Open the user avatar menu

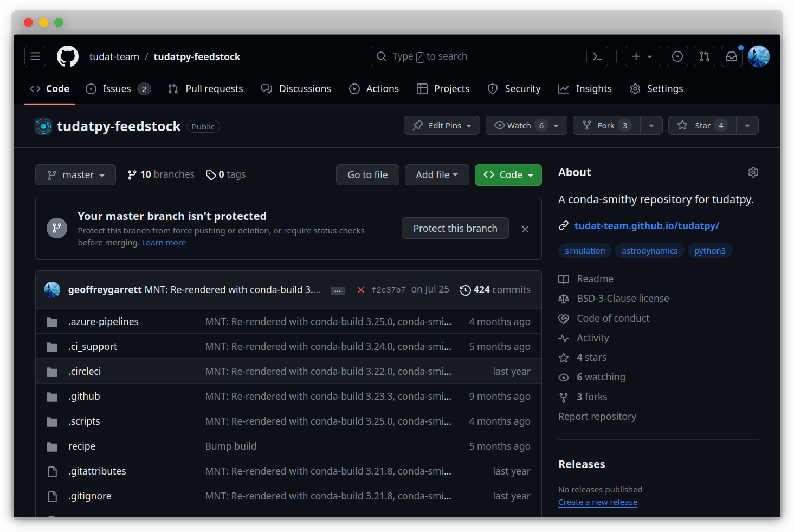coord(759,56)
